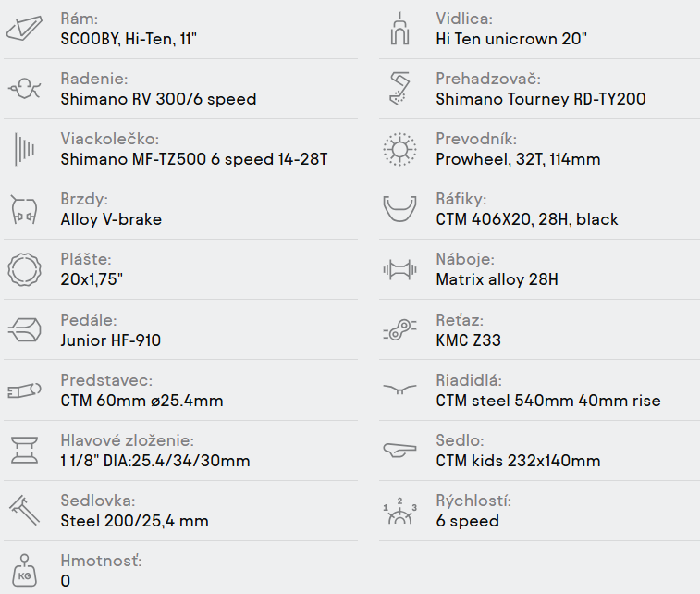Click the chain link icon beside Reťaz
This screenshot has width=700, height=594.
[399, 330]
